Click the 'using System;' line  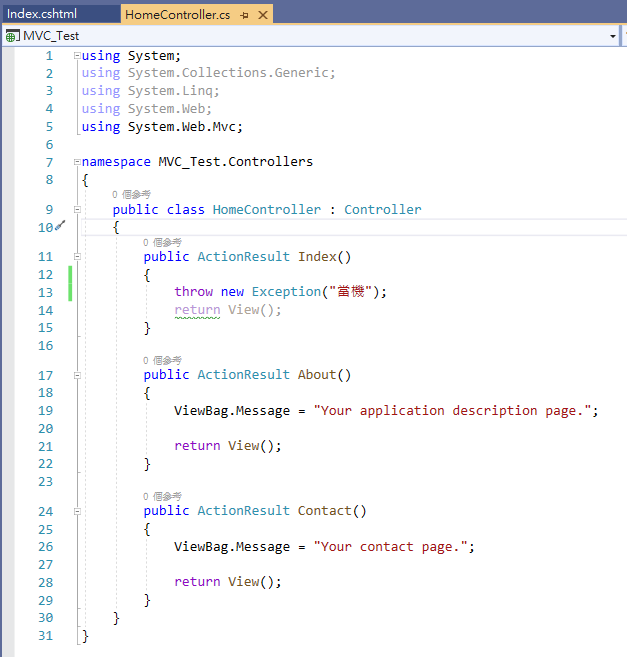pos(131,56)
